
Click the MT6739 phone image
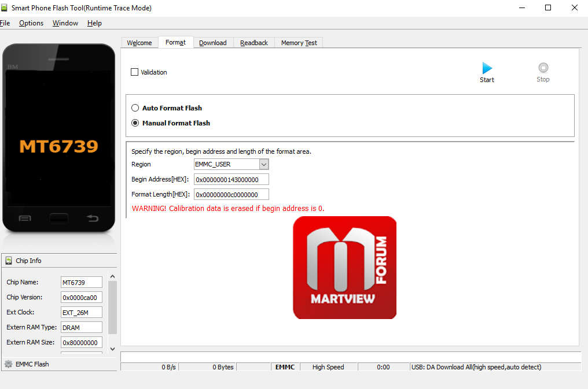tap(59, 138)
